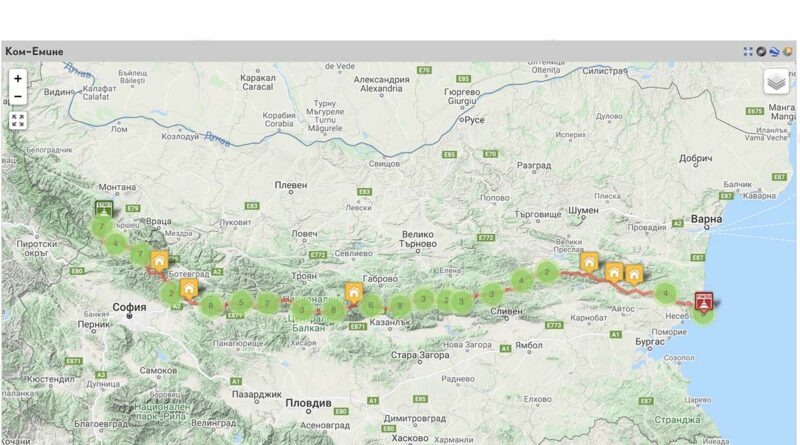Zoom out using the minus button
The height and width of the screenshot is (445, 800).
tap(18, 96)
